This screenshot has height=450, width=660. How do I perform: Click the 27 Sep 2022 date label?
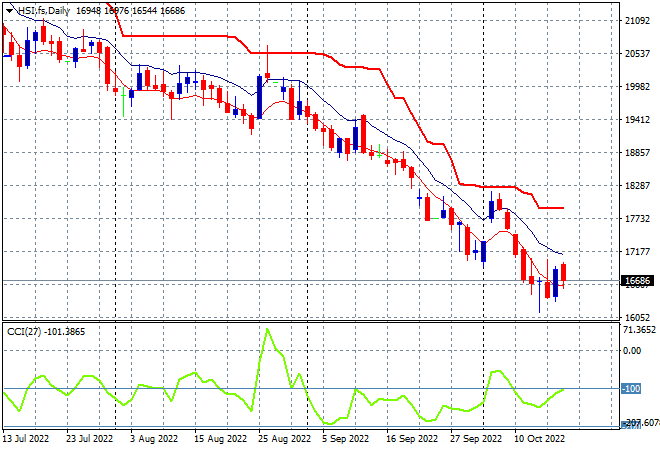[x=476, y=439]
